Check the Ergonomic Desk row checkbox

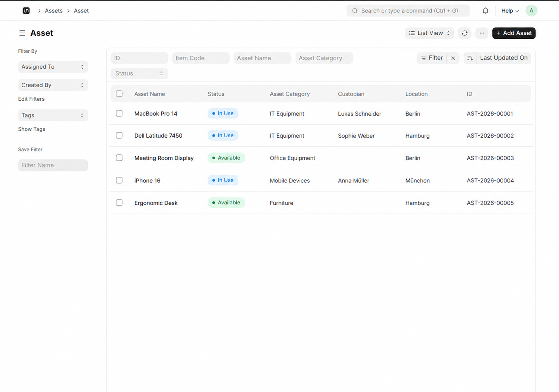[119, 203]
